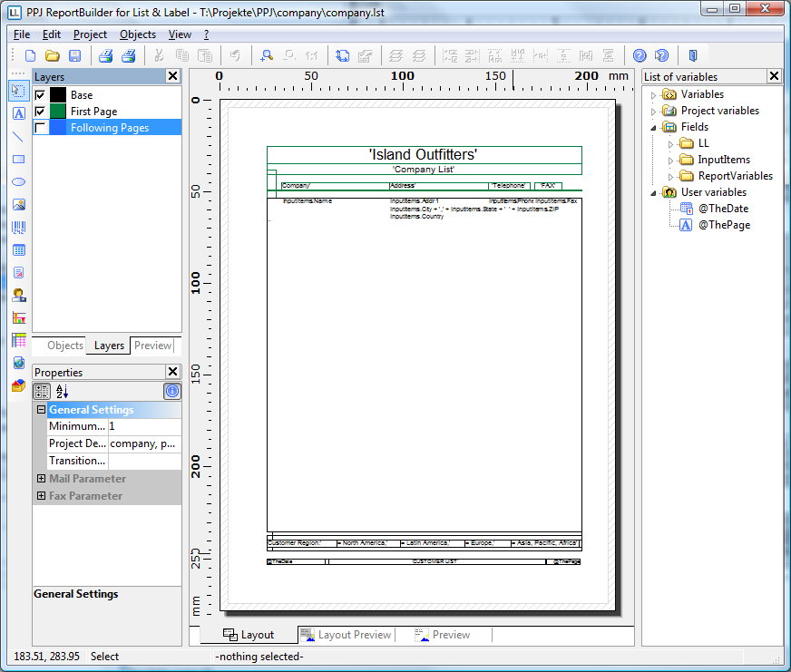Viewport: 791px width, 672px height.
Task: Click the blue Following Pages color swatch
Action: (x=58, y=128)
